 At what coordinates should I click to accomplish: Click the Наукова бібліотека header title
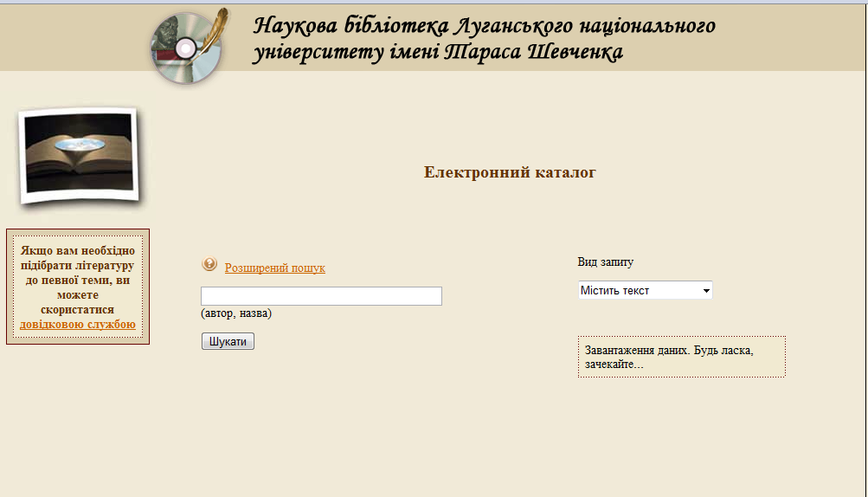click(x=485, y=39)
